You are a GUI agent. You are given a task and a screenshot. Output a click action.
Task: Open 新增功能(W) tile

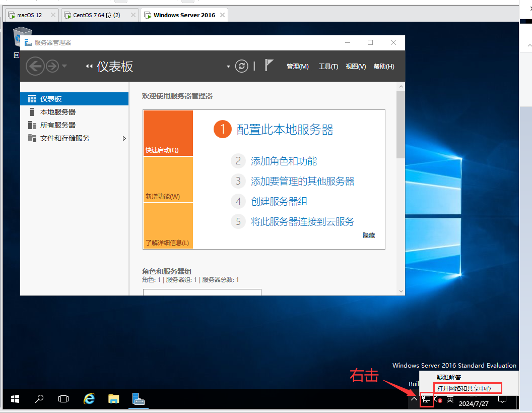[x=168, y=180]
